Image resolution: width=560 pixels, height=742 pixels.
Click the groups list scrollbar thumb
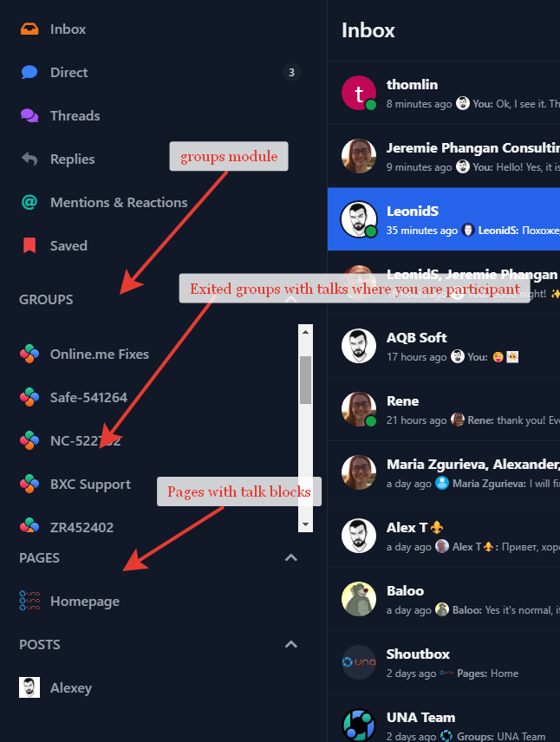pos(305,380)
